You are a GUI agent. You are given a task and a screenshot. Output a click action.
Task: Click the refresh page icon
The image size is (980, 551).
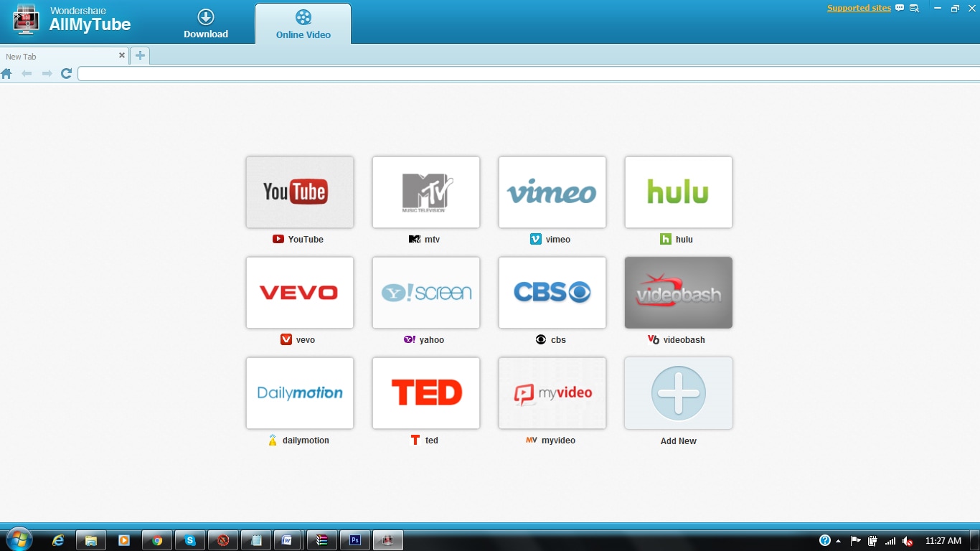(66, 73)
